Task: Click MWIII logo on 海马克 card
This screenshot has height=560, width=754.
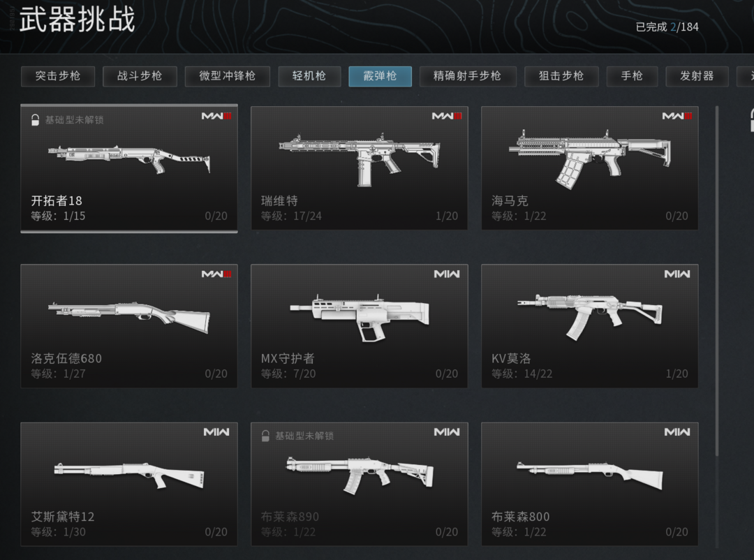Action: (x=677, y=116)
